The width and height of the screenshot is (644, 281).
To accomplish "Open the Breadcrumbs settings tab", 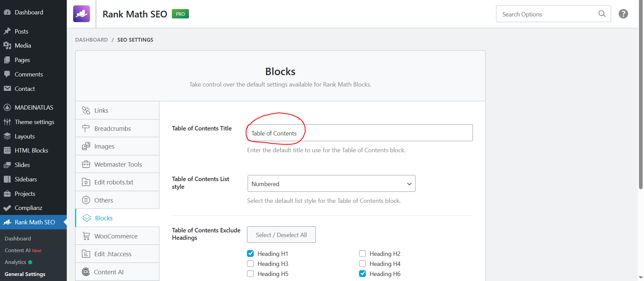I will [x=117, y=128].
